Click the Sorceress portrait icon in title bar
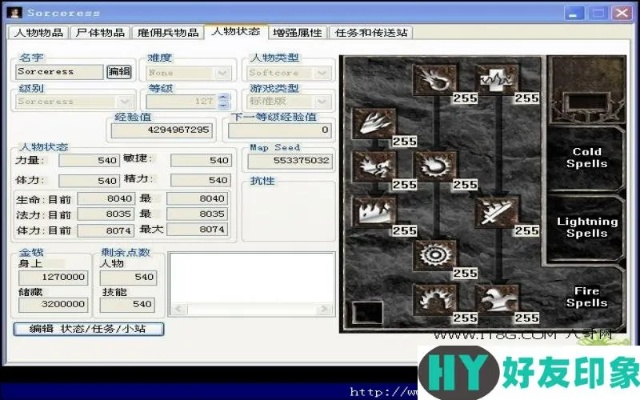Image resolution: width=640 pixels, height=400 pixels. pyautogui.click(x=14, y=13)
